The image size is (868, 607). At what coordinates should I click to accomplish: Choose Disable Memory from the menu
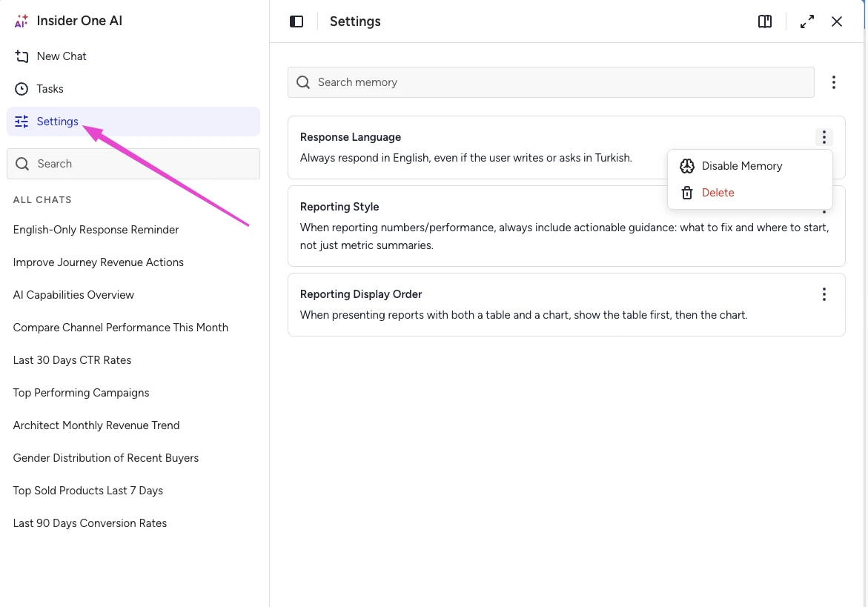[750, 166]
